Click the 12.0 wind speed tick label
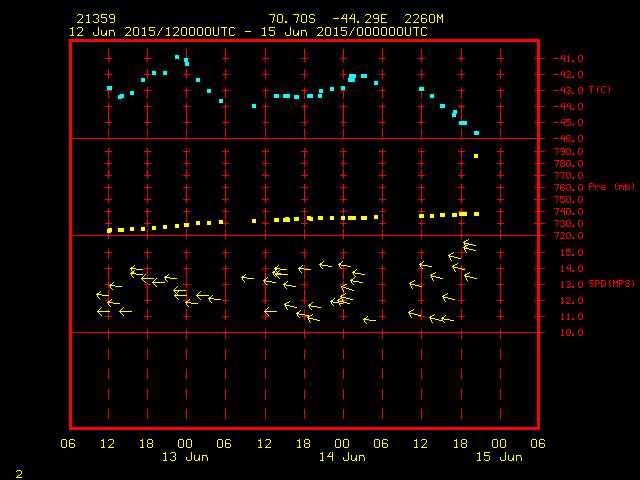The height and width of the screenshot is (480, 640). tap(571, 301)
